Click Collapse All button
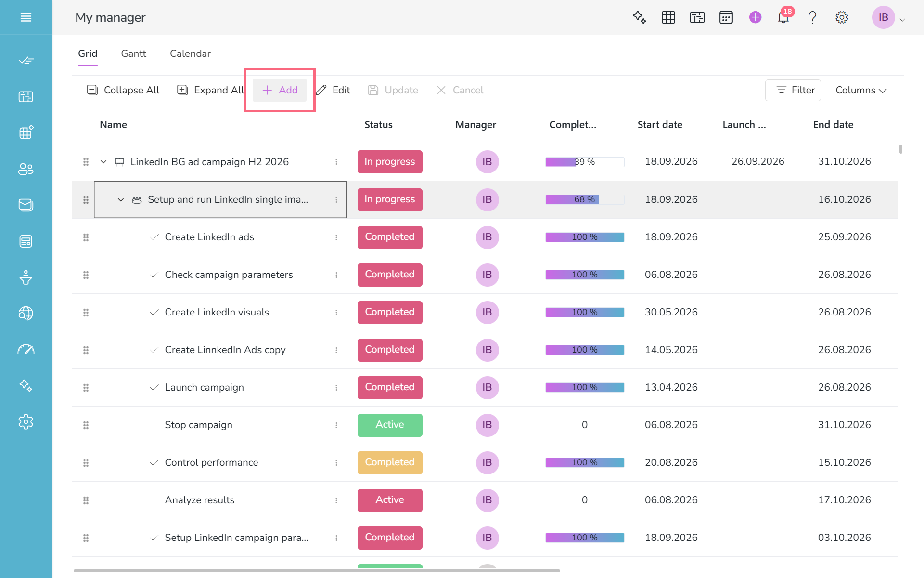 (123, 90)
